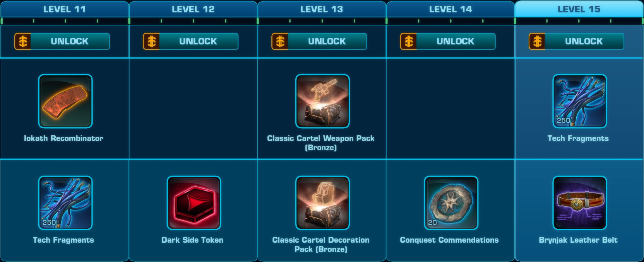This screenshot has width=644, height=262.
Task: Click the Level 11 Tech Fragments icon
Action: (65, 203)
